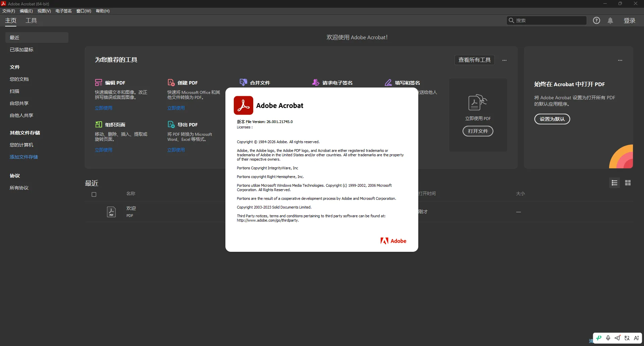
Task: Open notifications bell icon
Action: click(610, 20)
